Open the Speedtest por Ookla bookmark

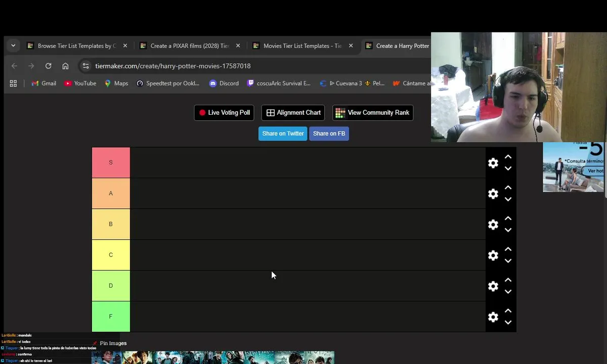tap(168, 83)
